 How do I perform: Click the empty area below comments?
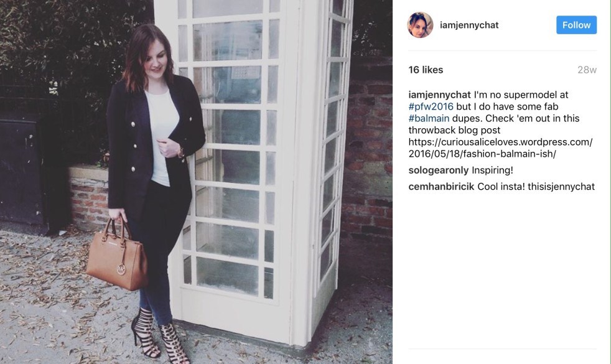point(502,273)
